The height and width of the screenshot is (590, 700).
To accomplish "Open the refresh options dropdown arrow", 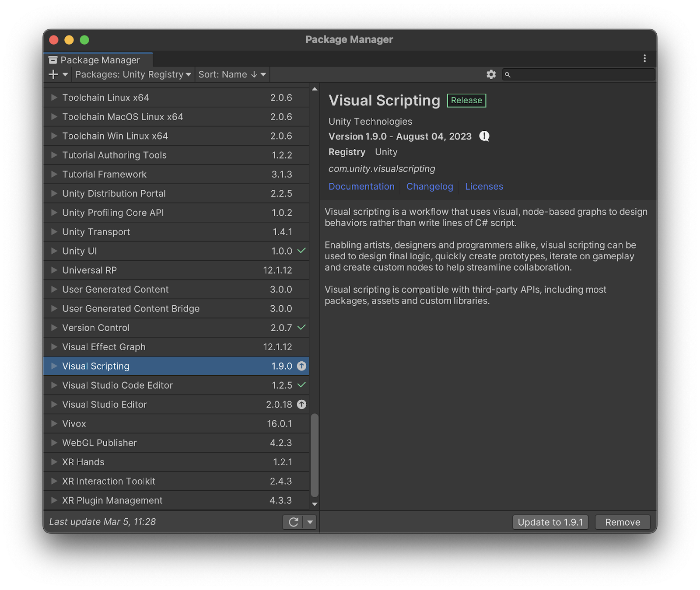I will [x=310, y=522].
